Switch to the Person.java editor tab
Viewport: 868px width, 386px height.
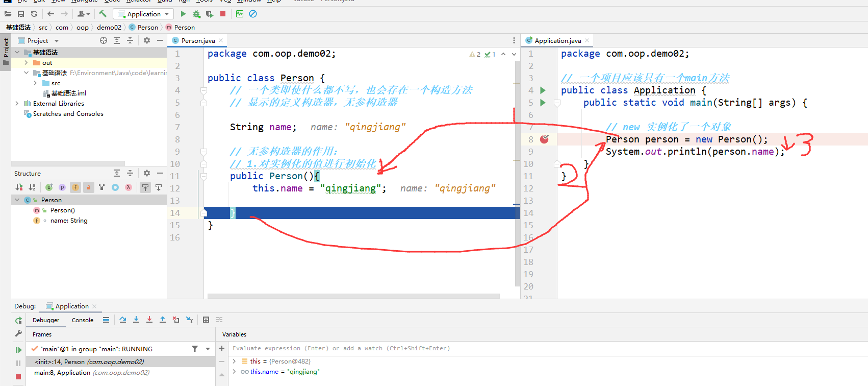(198, 40)
